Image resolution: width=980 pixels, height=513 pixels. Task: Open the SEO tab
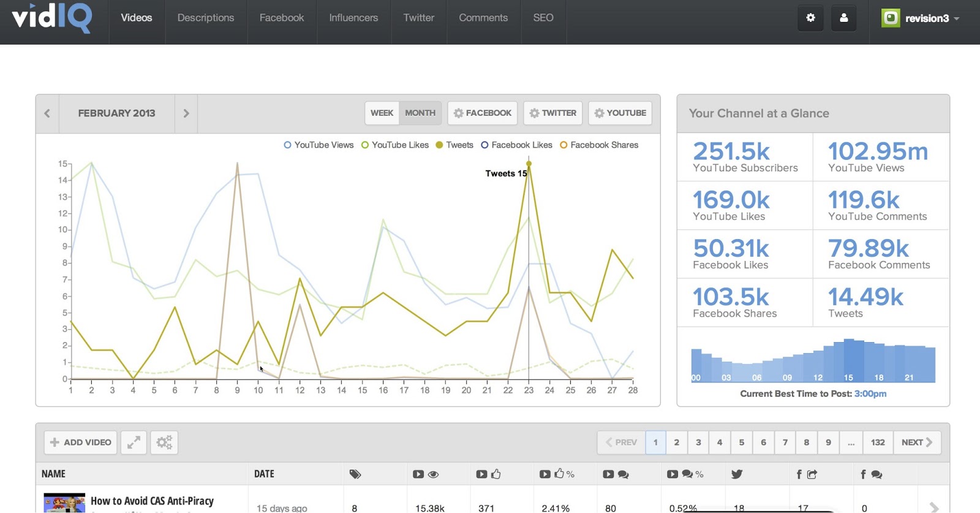point(543,18)
